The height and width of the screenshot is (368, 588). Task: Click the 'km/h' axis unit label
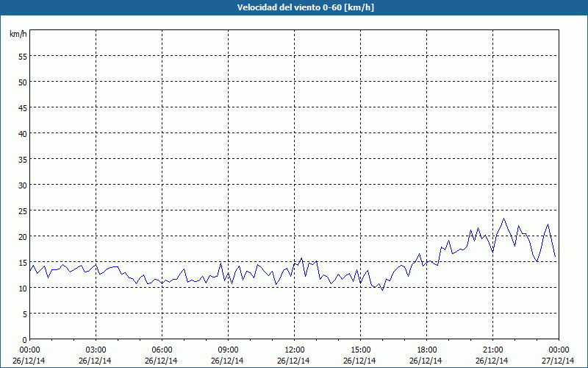[x=18, y=34]
